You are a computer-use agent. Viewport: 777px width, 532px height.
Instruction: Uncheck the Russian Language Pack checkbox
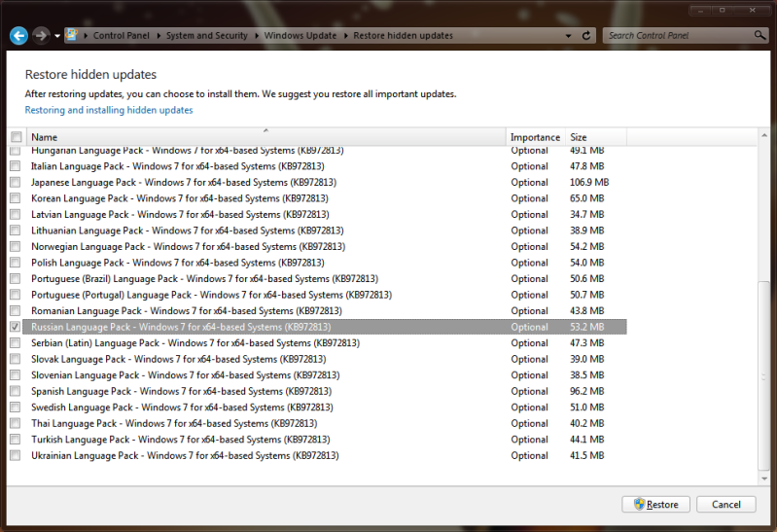16,327
